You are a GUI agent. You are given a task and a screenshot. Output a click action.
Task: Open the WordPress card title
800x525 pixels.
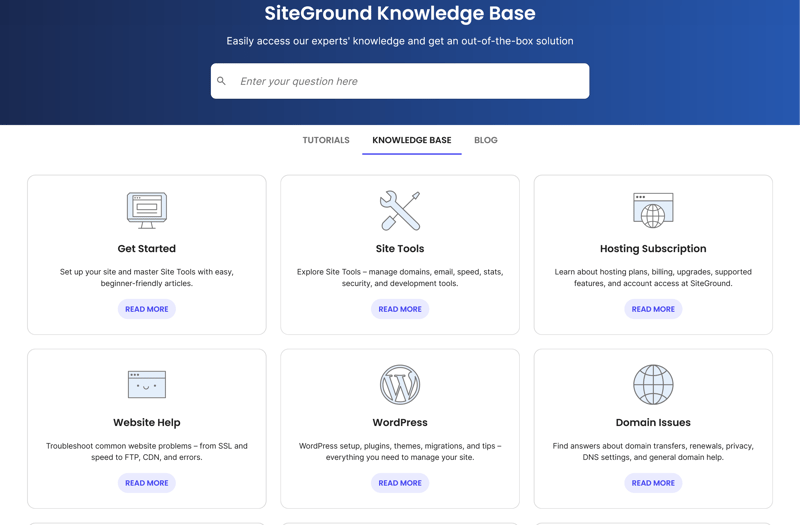[x=400, y=422]
